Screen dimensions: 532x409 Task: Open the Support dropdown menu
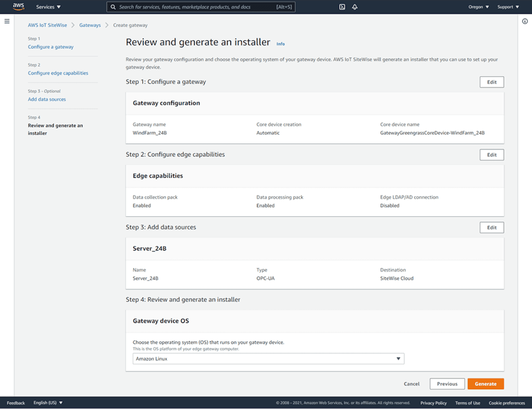508,7
